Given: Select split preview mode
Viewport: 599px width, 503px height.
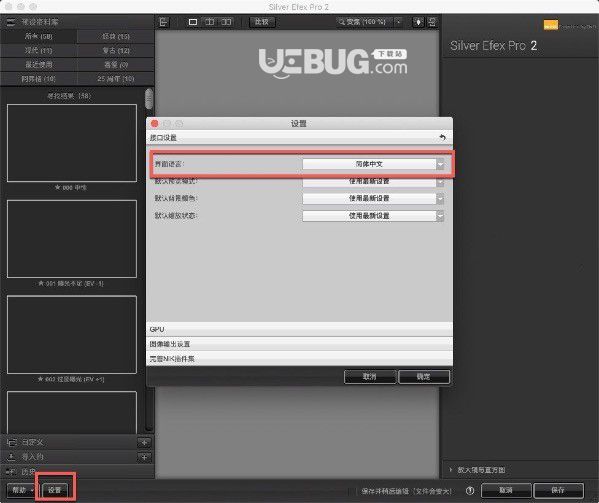Looking at the screenshot, I should point(210,22).
